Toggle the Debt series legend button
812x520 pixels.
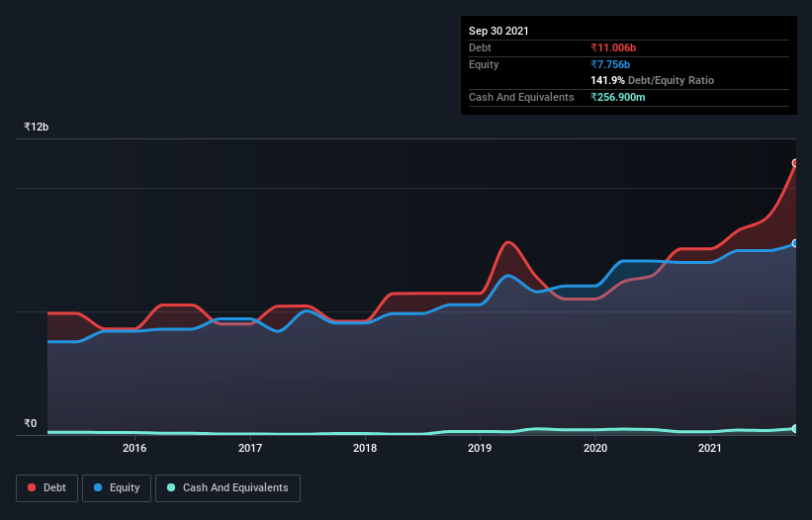pyautogui.click(x=47, y=488)
